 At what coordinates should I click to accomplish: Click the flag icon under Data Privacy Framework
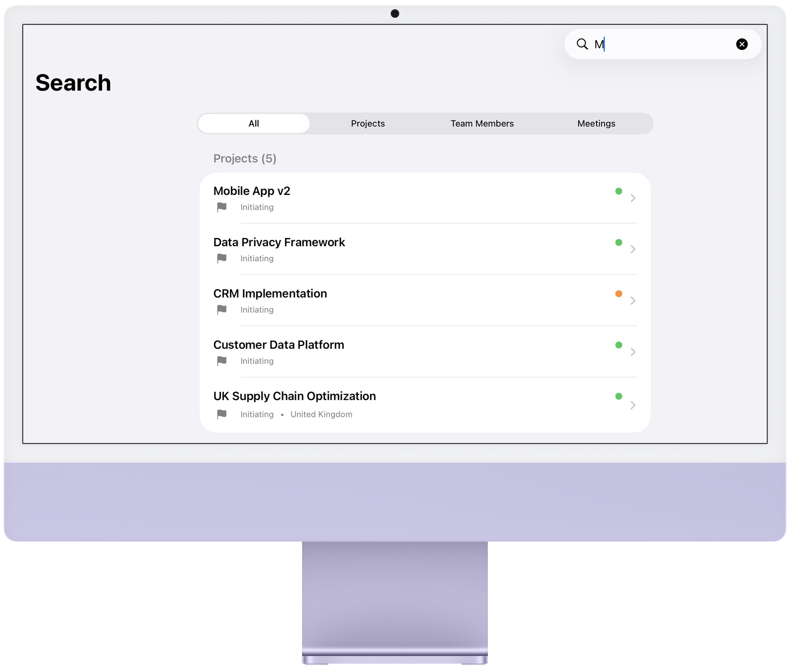(x=222, y=258)
